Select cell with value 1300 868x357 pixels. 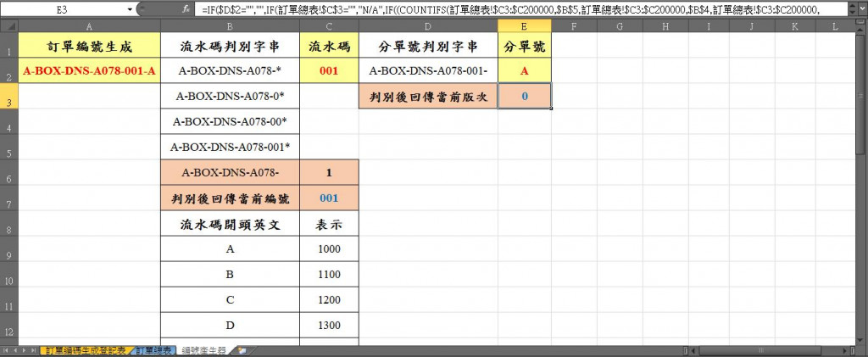pos(329,325)
